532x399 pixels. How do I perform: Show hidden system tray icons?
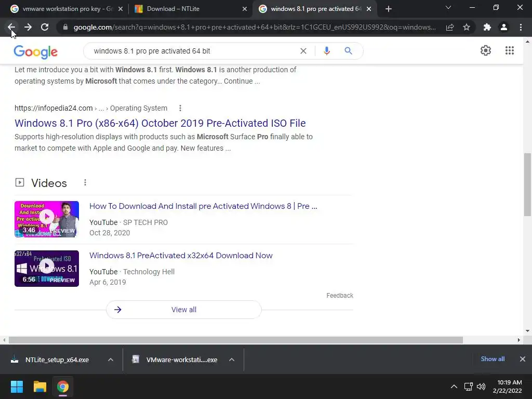click(454, 387)
